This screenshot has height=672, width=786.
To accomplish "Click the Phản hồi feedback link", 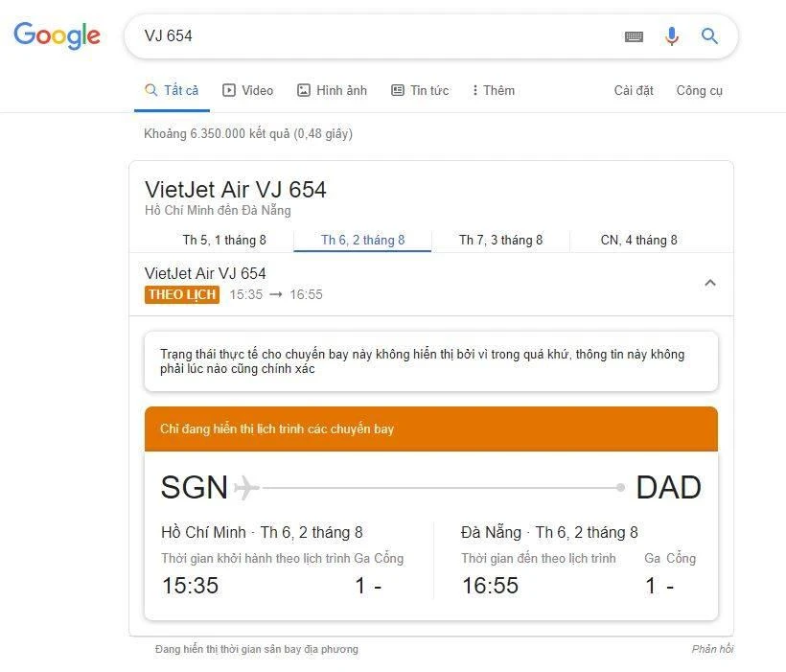I will 712,649.
